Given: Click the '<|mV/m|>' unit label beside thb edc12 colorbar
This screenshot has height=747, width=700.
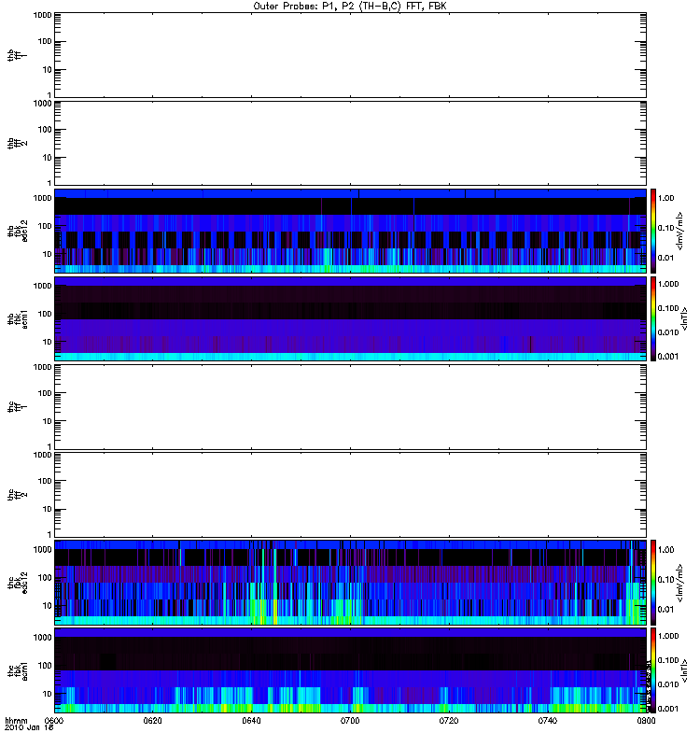Looking at the screenshot, I should [680, 231].
